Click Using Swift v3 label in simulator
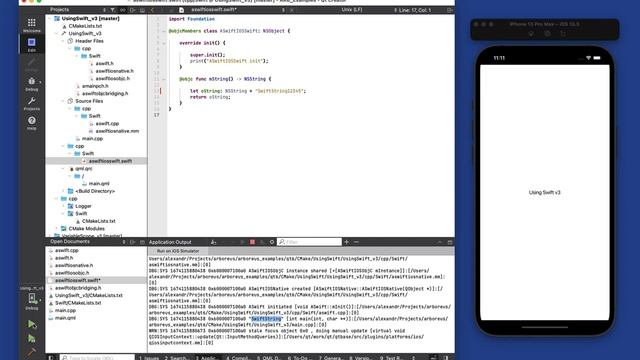 pos(544,192)
